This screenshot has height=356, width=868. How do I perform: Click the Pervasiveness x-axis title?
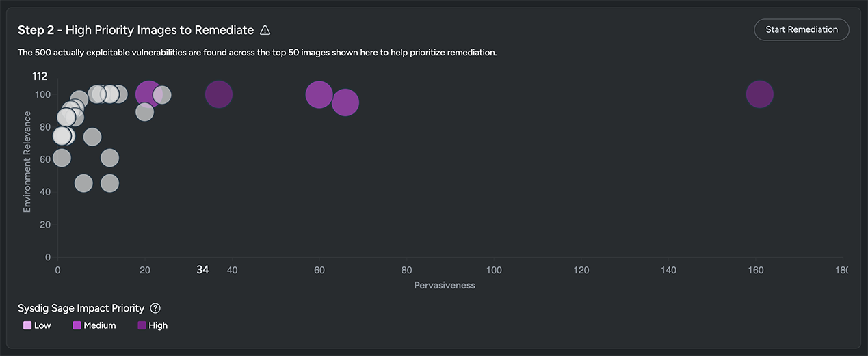coord(444,285)
